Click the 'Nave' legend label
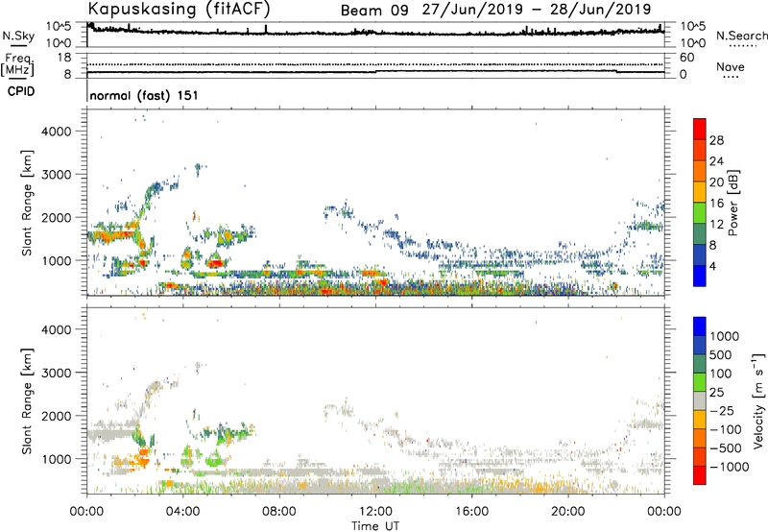 tap(731, 66)
